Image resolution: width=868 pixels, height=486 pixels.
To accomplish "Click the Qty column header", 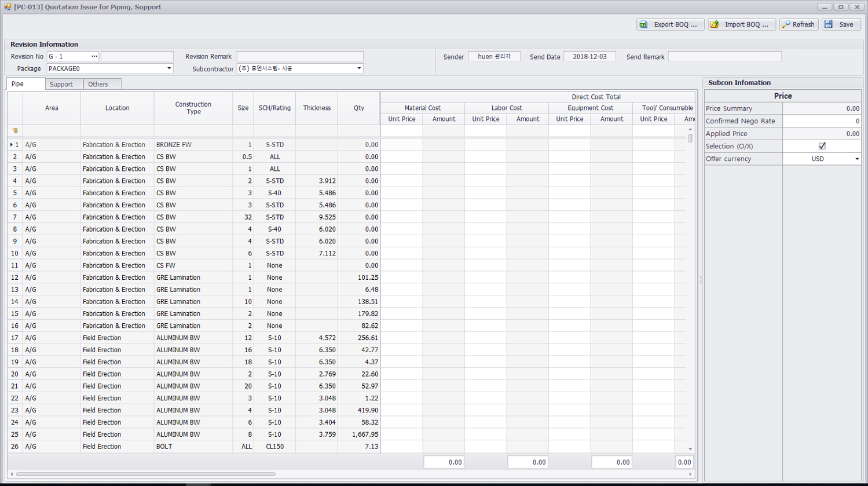I will (x=359, y=108).
